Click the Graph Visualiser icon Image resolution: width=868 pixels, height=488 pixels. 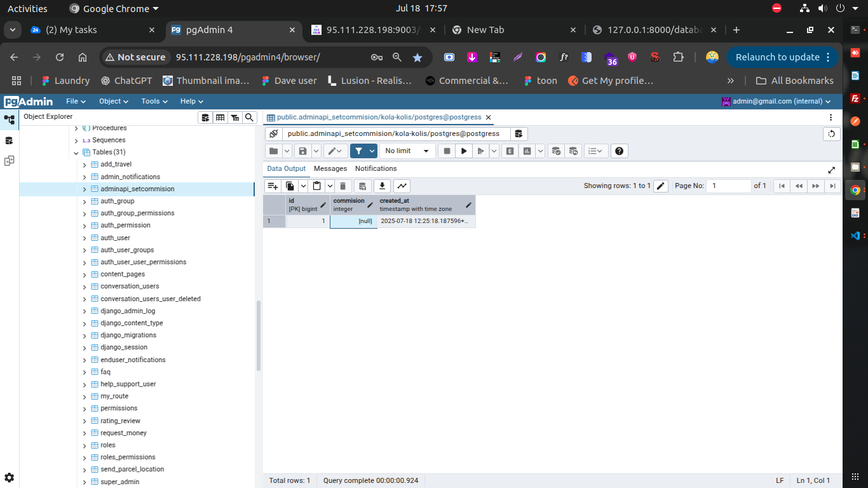coord(402,186)
